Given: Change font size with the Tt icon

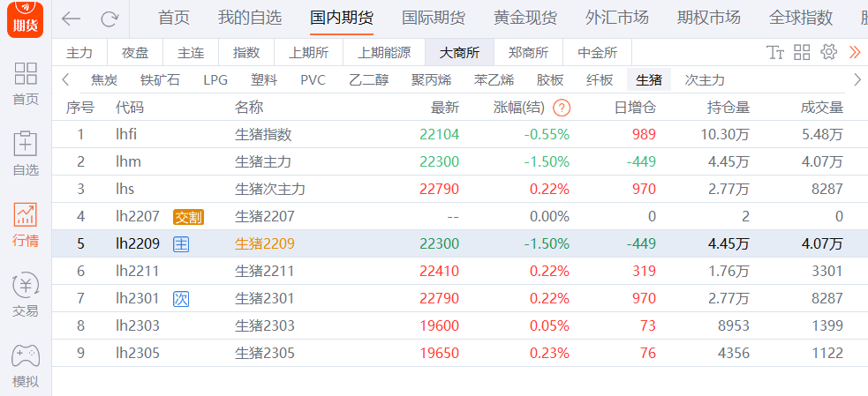Looking at the screenshot, I should (775, 53).
